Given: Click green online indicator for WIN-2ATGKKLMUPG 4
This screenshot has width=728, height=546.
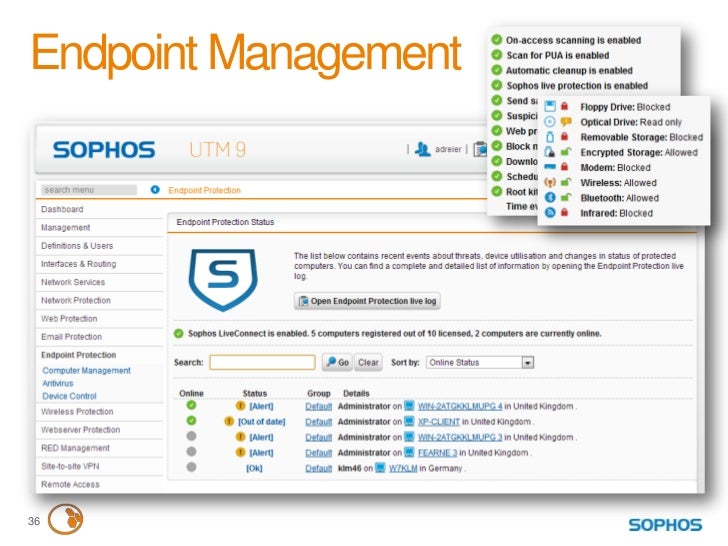Looking at the screenshot, I should [x=191, y=405].
